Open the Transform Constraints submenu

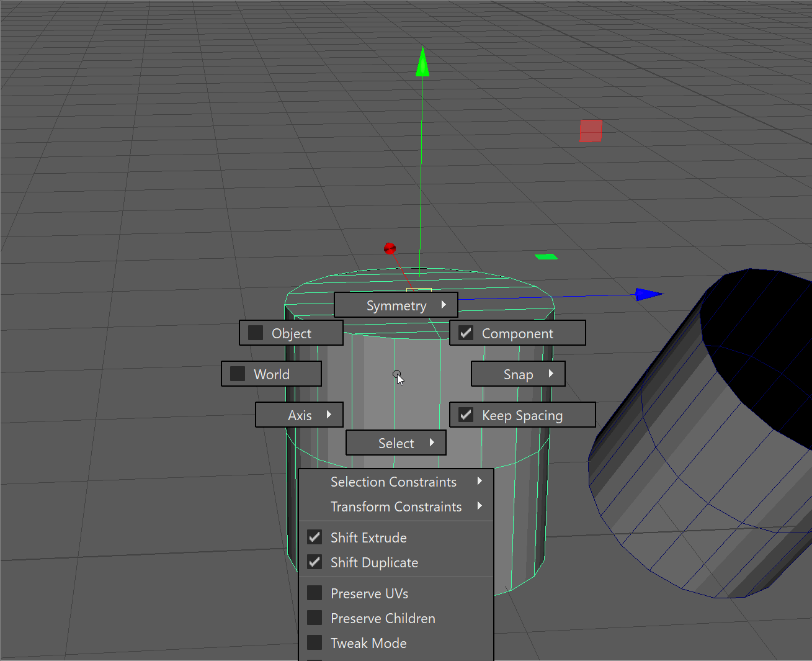(x=396, y=506)
